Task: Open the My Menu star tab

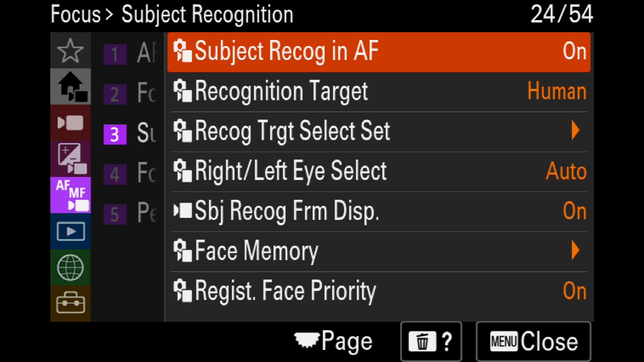Action: click(70, 51)
